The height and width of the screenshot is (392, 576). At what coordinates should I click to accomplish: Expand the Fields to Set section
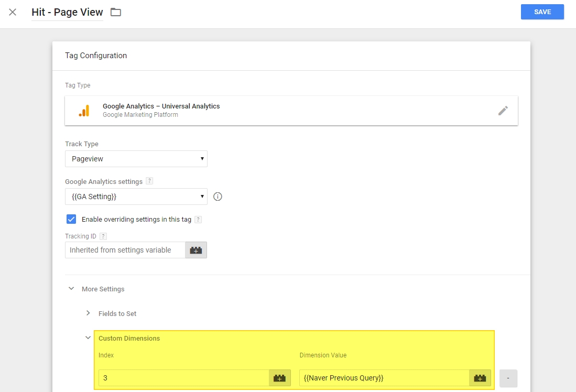[88, 313]
